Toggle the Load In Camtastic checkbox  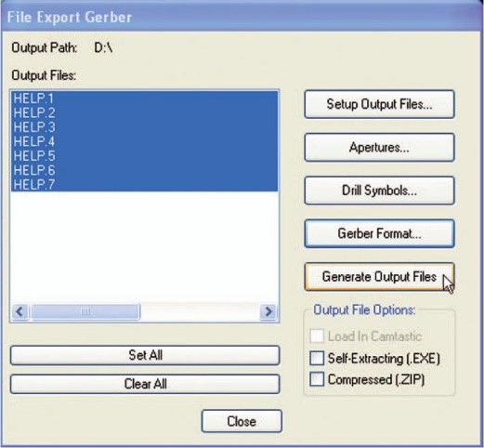(317, 336)
